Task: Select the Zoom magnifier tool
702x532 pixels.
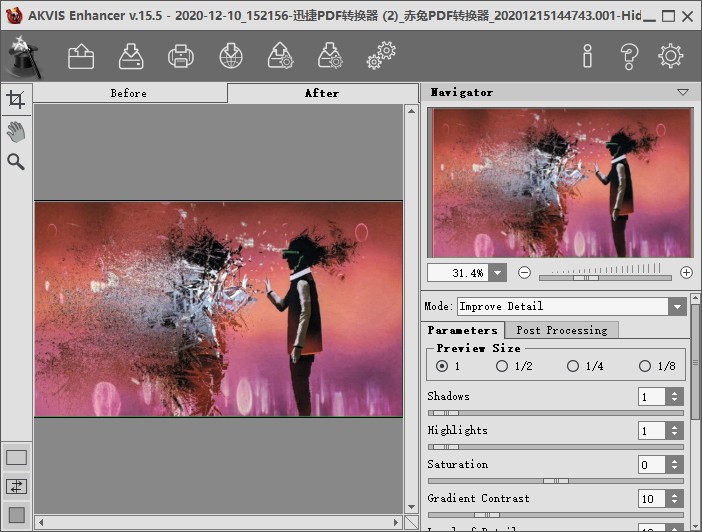Action: coord(16,162)
